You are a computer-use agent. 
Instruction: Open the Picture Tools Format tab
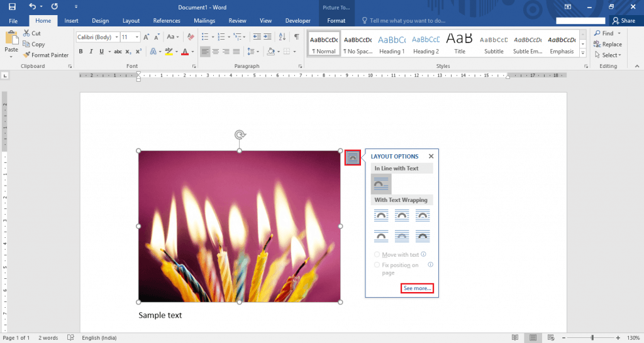[336, 21]
